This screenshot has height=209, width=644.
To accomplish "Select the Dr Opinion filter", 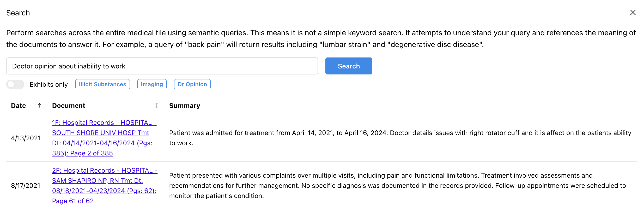I will (192, 84).
